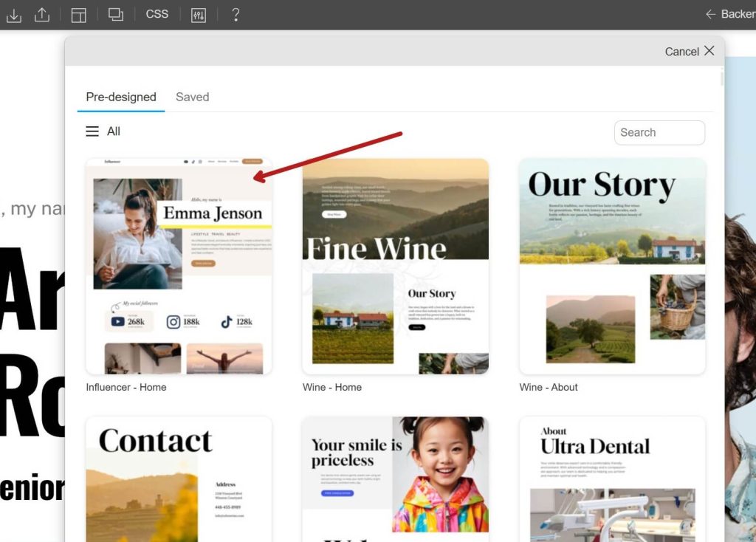The width and height of the screenshot is (756, 542).
Task: Open the CSS editor
Action: pyautogui.click(x=156, y=14)
